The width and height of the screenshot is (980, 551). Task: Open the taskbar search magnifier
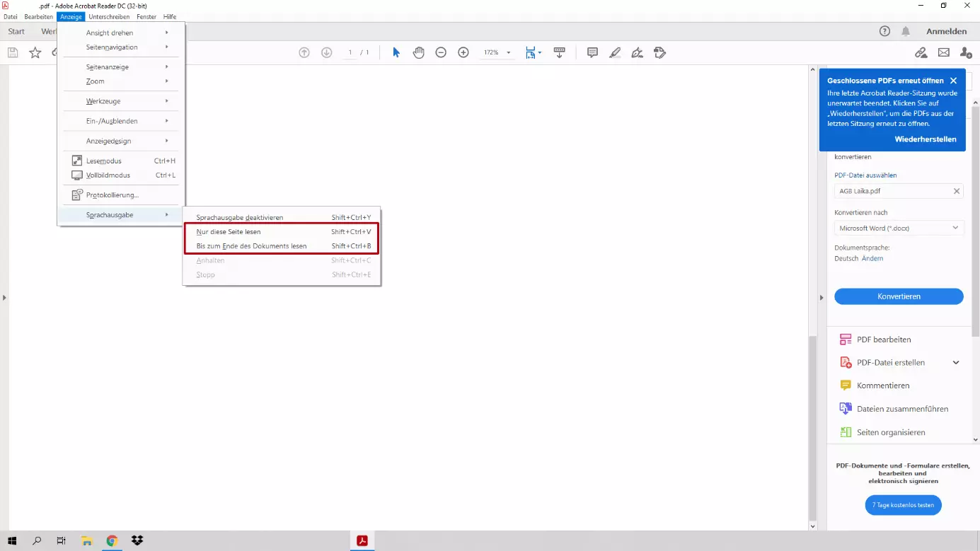[x=37, y=541]
